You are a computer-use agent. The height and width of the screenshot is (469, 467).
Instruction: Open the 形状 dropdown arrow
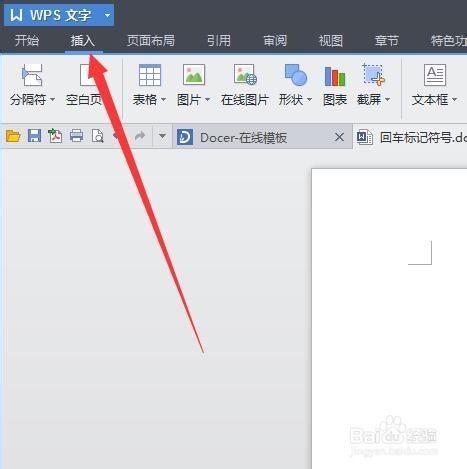(x=309, y=99)
